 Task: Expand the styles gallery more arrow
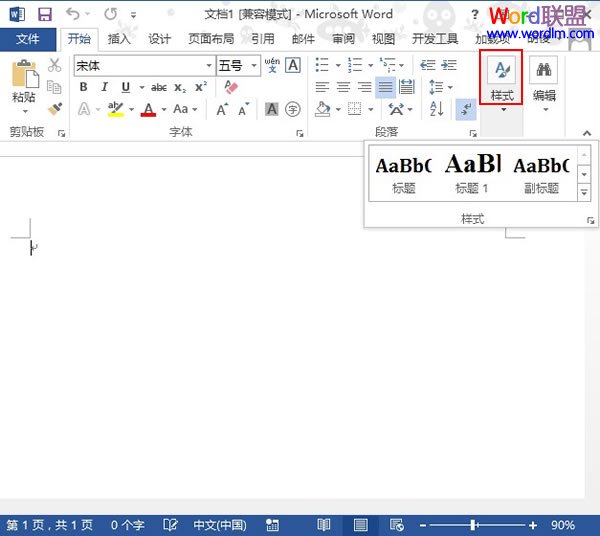point(584,190)
